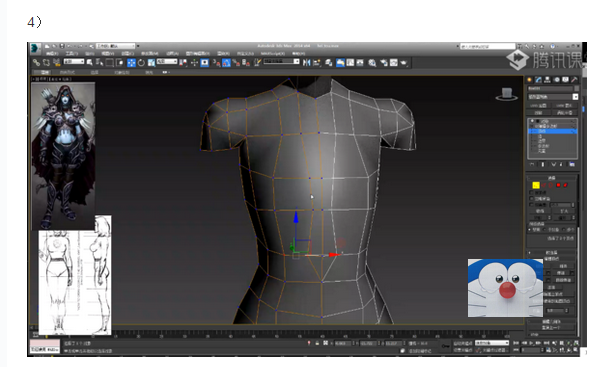Choose middle Preview Selection radio button
Screen dimensions: 593x367
click(x=545, y=230)
